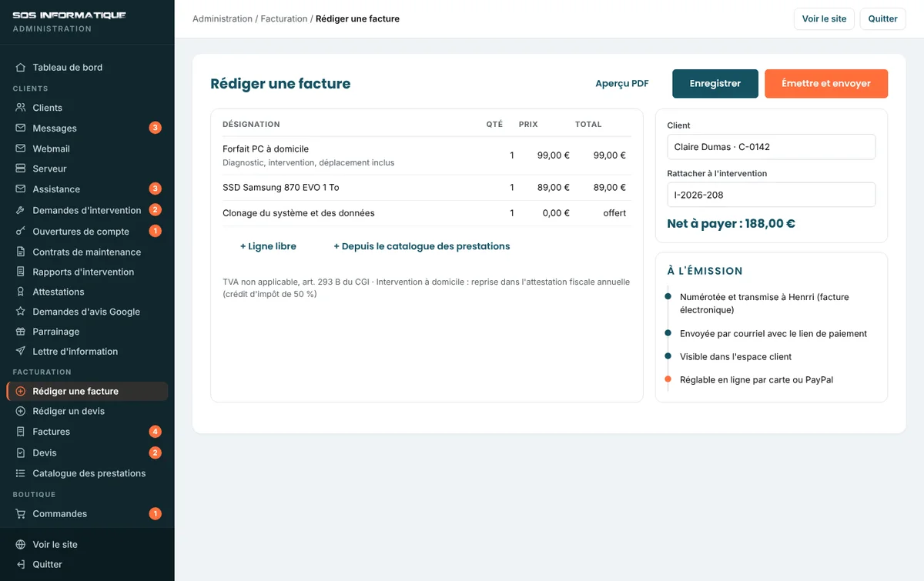Select the Forfait PC à domicile line
Image resolution: width=924 pixels, height=581 pixels.
tap(427, 155)
